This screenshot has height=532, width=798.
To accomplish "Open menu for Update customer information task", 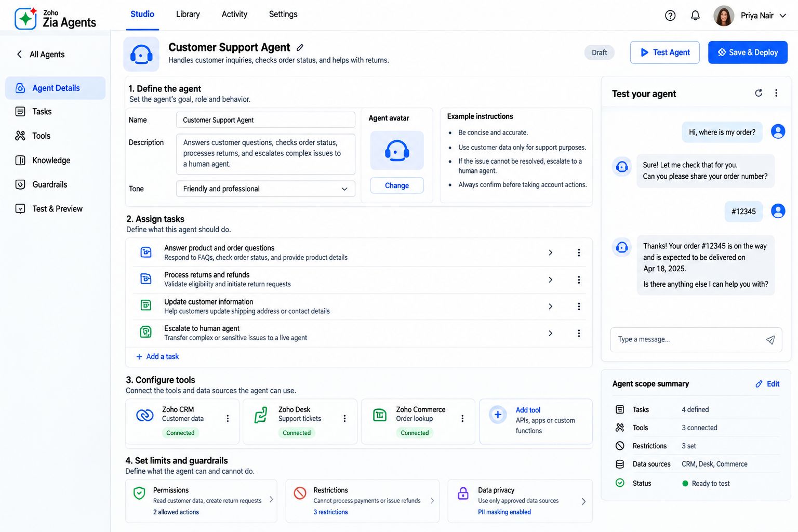I will coord(579,307).
